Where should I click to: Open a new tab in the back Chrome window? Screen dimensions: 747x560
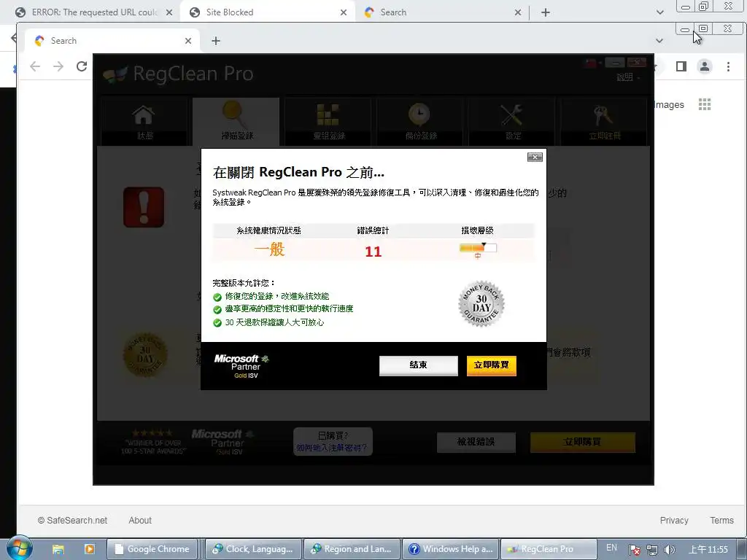pyautogui.click(x=546, y=12)
